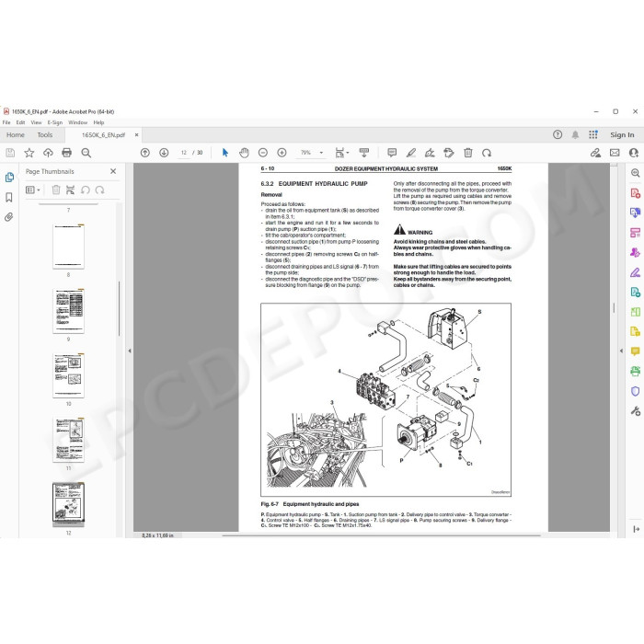Send file by email envelope icon
The image size is (644, 644).
(x=615, y=153)
